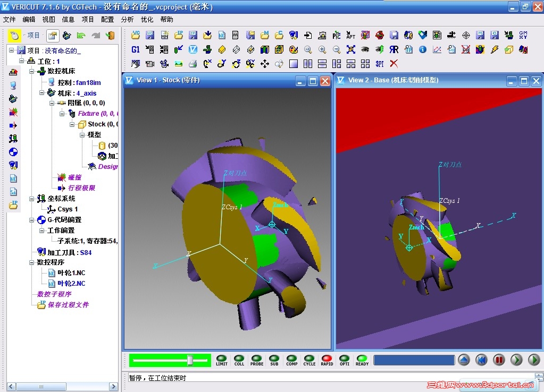Click the collision sidebar icon
Viewport: 544px width, 392px height.
click(13, 112)
